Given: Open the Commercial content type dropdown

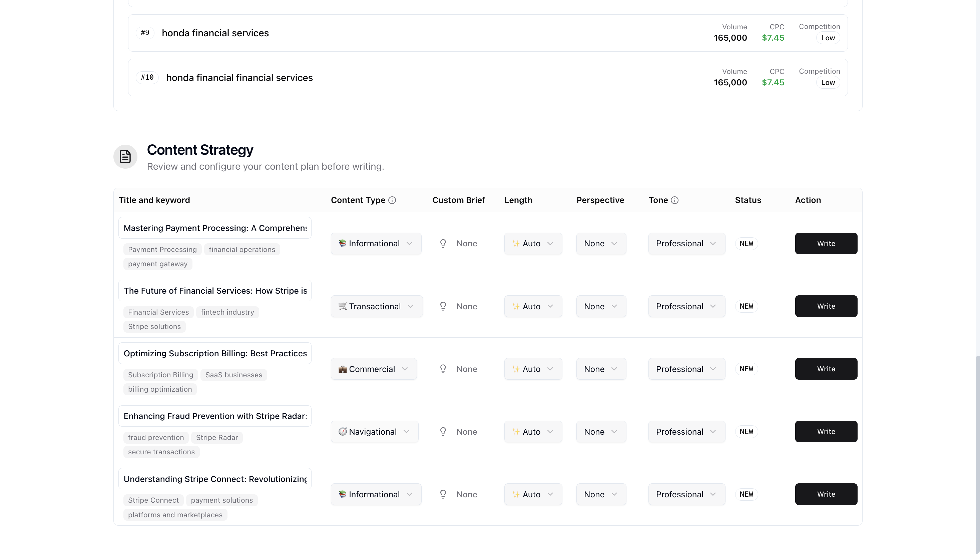Looking at the screenshot, I should coord(374,369).
